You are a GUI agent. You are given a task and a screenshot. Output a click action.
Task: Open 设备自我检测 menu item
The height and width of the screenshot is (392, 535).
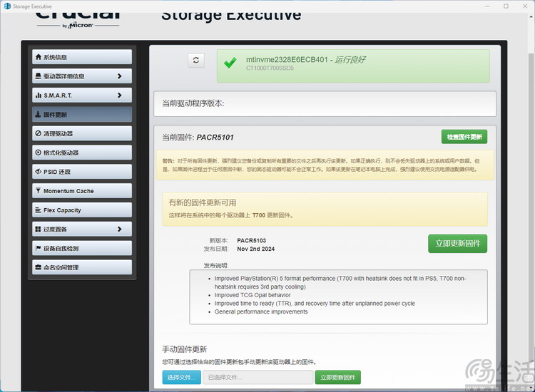[x=82, y=248]
